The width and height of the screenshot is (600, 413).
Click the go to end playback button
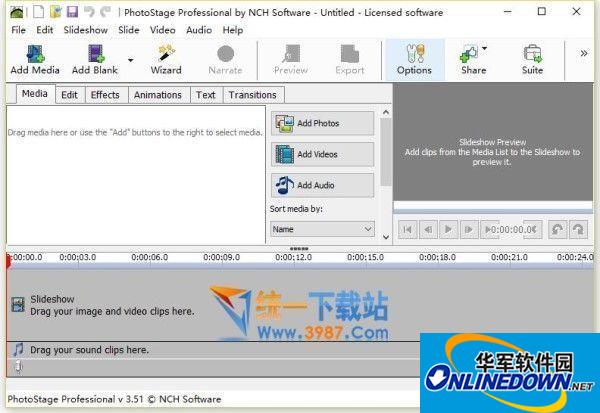(x=489, y=230)
